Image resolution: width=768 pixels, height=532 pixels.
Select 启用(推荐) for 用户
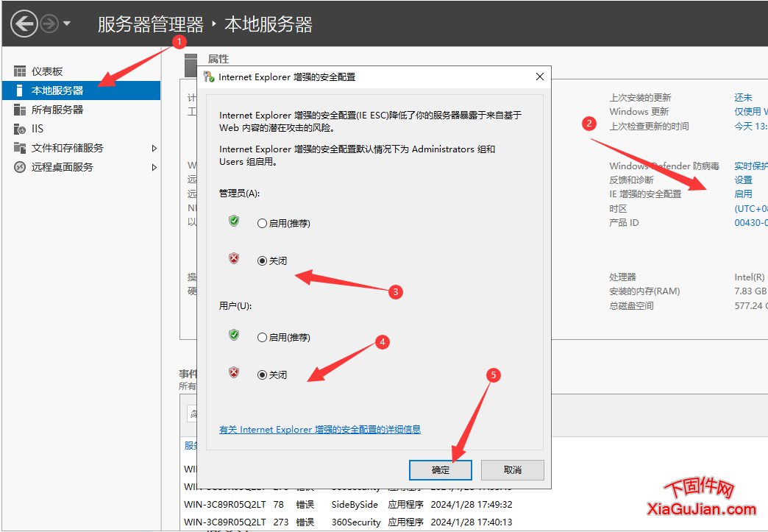coord(284,338)
